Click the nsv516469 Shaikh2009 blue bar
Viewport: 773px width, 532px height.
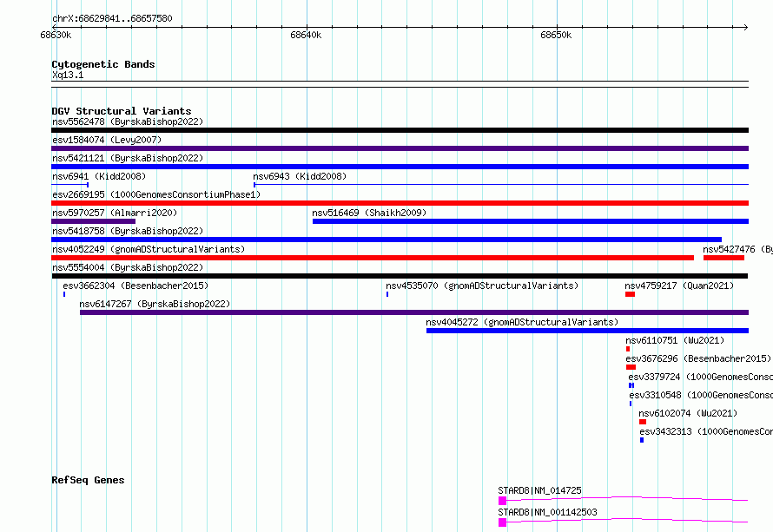pyautogui.click(x=531, y=221)
